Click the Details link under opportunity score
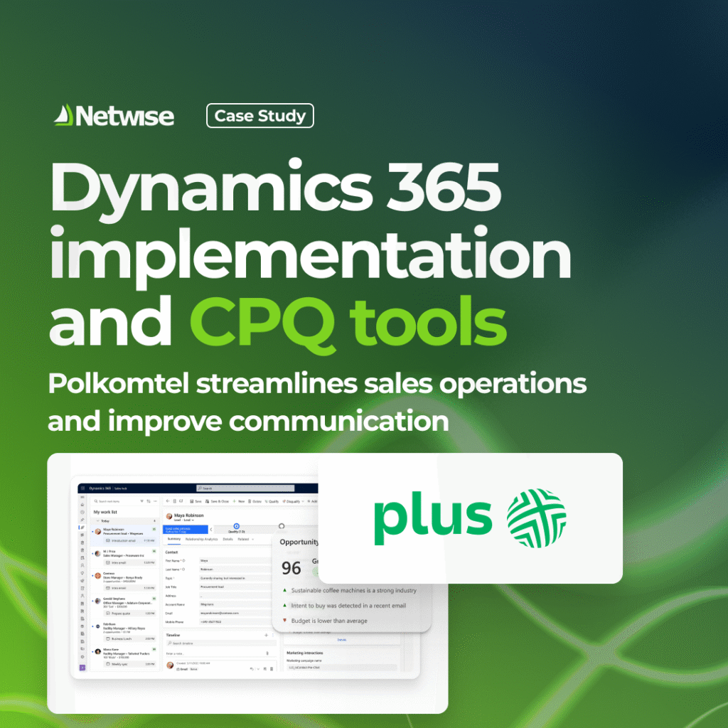Image resolution: width=728 pixels, height=728 pixels. click(342, 639)
